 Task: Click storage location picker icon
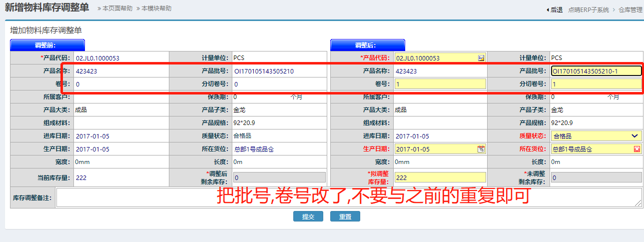coord(637,149)
